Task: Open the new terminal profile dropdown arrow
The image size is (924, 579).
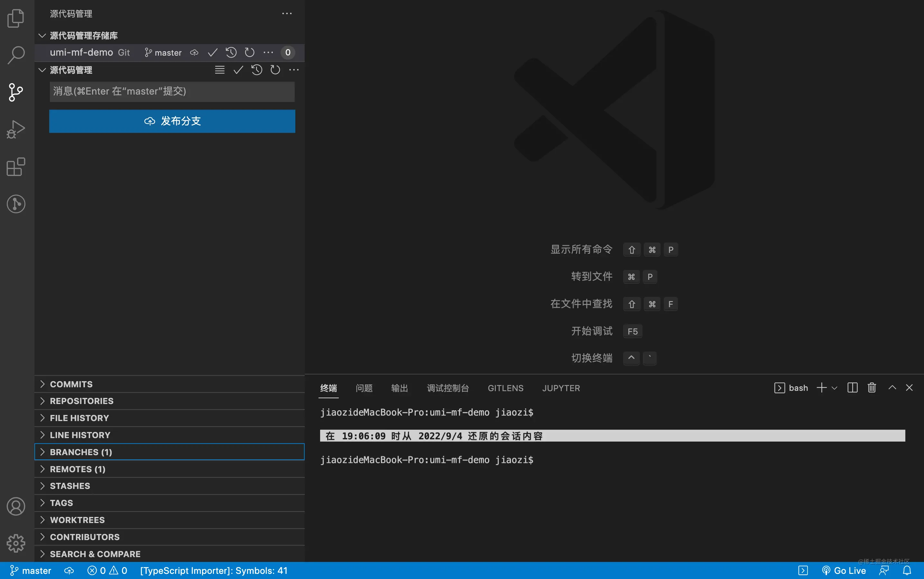Action: (x=834, y=388)
